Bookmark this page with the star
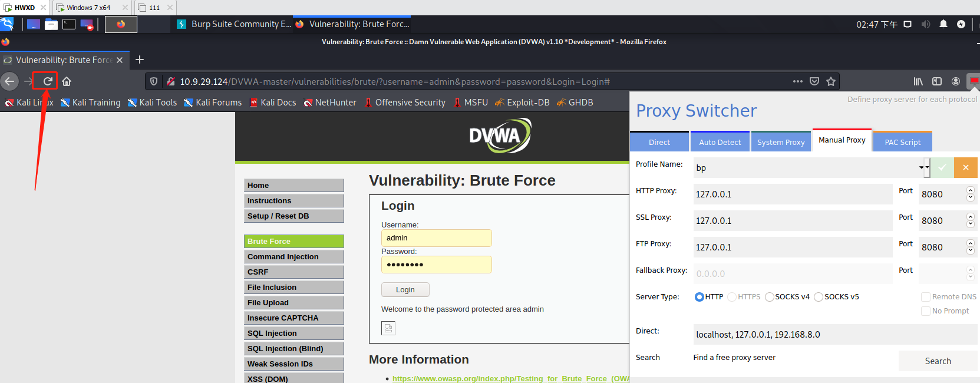 click(x=831, y=81)
